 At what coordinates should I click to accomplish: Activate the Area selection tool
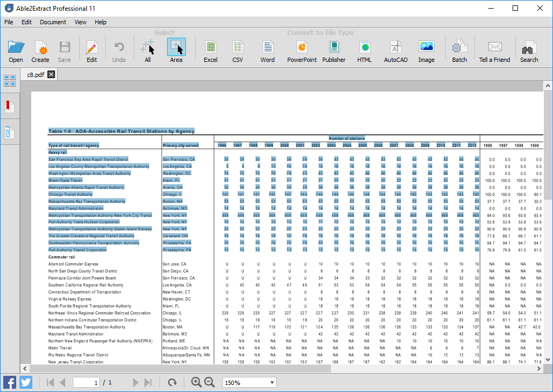176,51
